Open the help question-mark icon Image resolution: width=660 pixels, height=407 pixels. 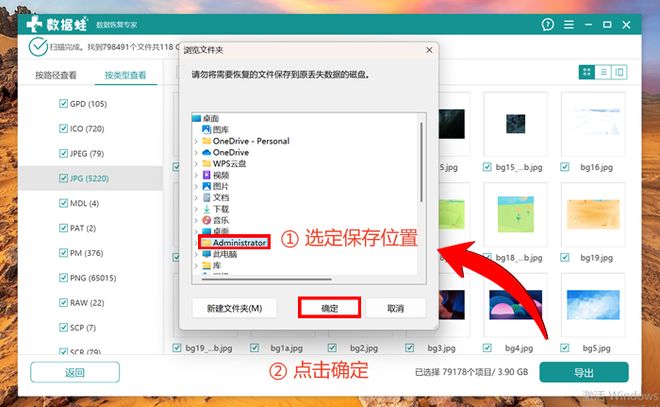point(548,25)
